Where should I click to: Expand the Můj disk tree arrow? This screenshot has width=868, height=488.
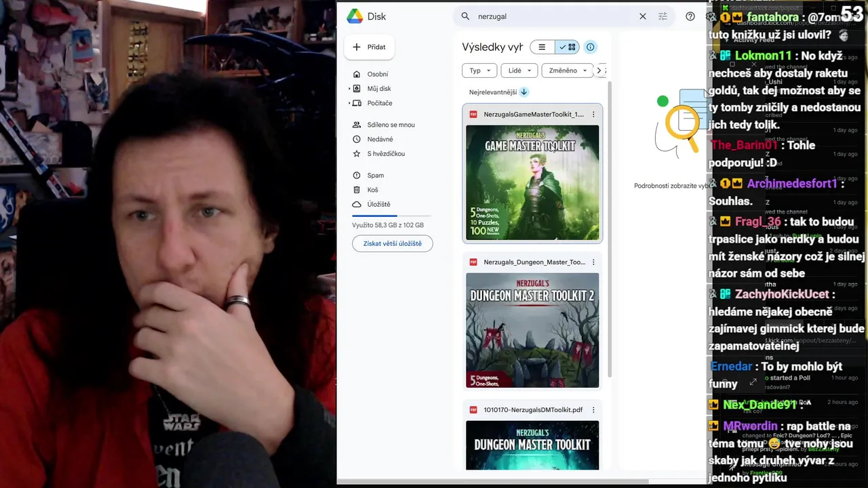pos(350,89)
